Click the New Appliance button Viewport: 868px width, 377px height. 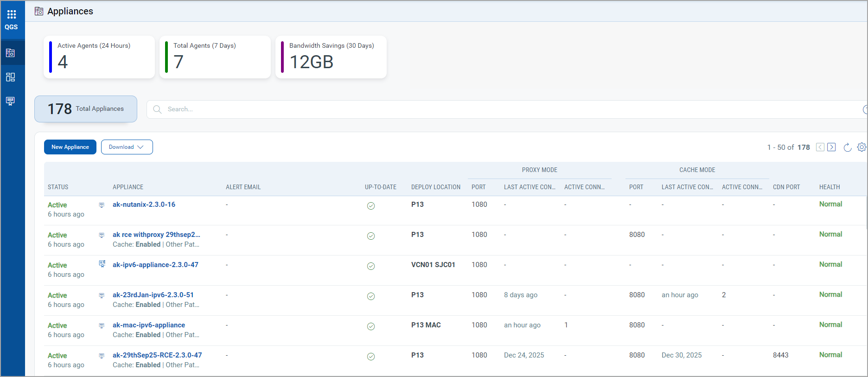coord(70,147)
